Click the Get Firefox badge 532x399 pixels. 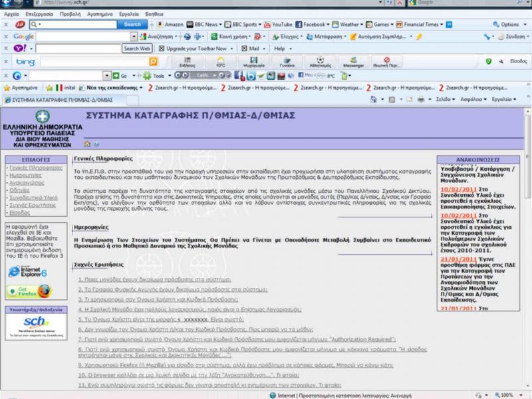click(29, 291)
